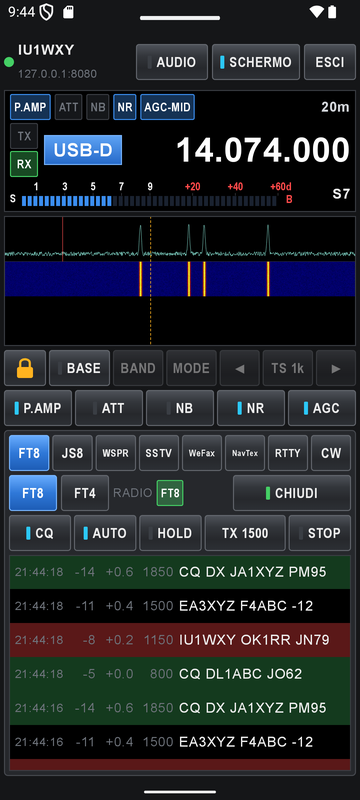This screenshot has height=800, width=360.
Task: Select the WSPR mode tab
Action: pyautogui.click(x=116, y=453)
